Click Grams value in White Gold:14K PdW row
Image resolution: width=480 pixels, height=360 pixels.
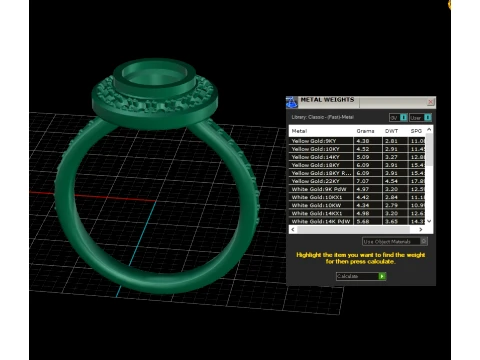363,221
